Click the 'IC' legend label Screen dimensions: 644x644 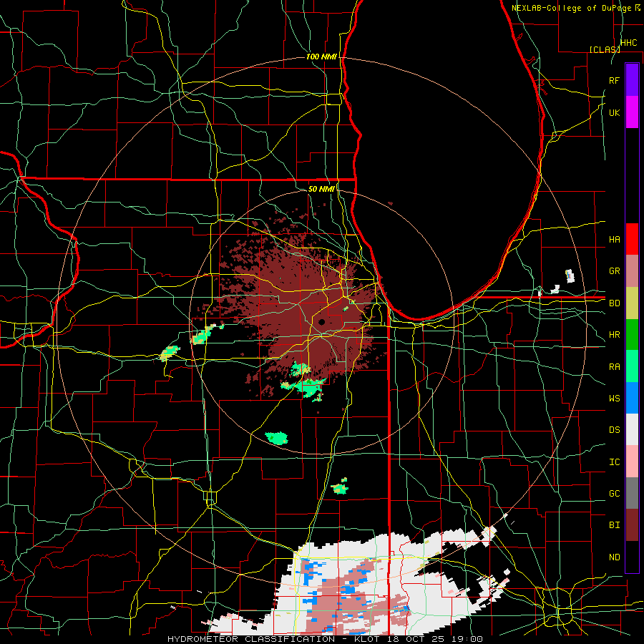(x=614, y=462)
